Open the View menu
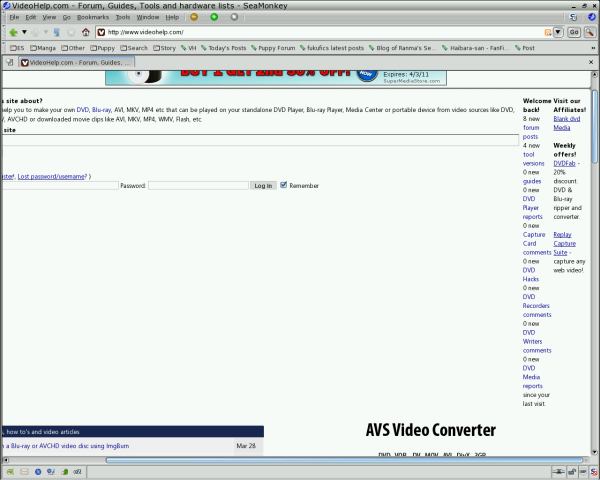Viewport: 600px width, 480px height. click(49, 17)
